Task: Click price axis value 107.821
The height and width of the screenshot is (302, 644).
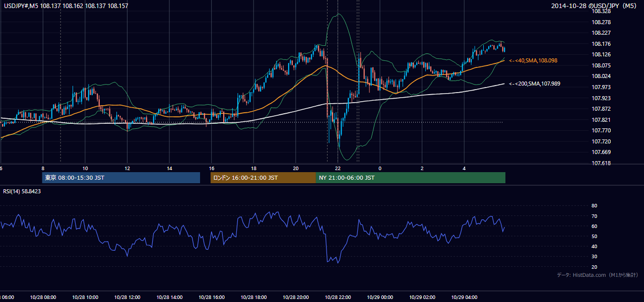Action: [x=601, y=120]
